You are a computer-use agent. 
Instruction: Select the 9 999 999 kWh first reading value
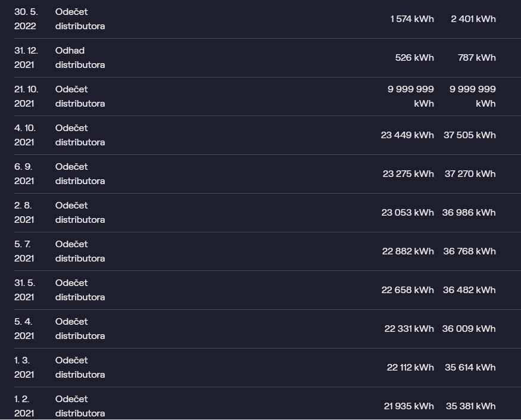tap(411, 97)
